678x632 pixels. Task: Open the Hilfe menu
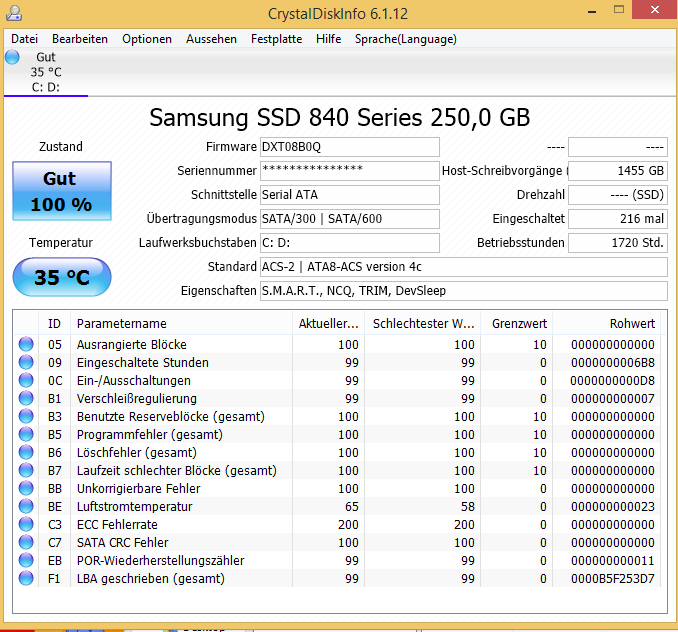point(329,39)
